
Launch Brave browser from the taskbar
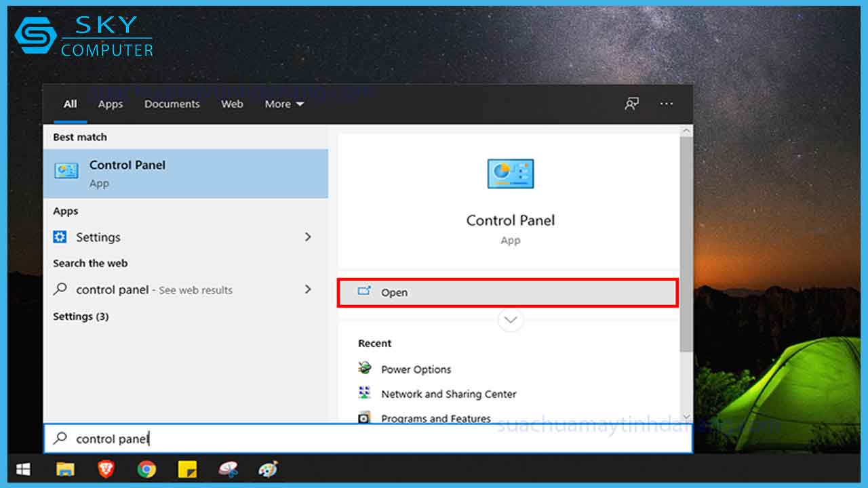[106, 469]
